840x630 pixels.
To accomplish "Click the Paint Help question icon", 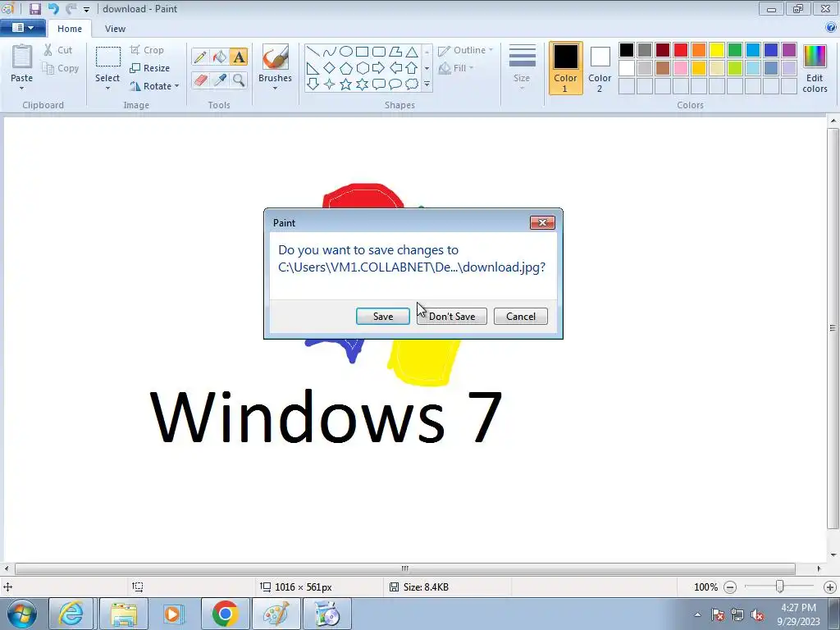I will coord(831,27).
